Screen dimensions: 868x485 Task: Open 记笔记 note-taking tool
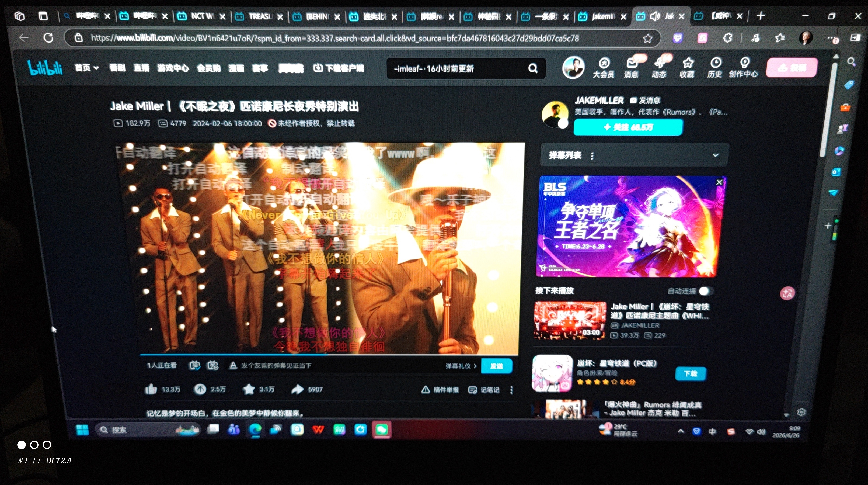click(x=484, y=390)
